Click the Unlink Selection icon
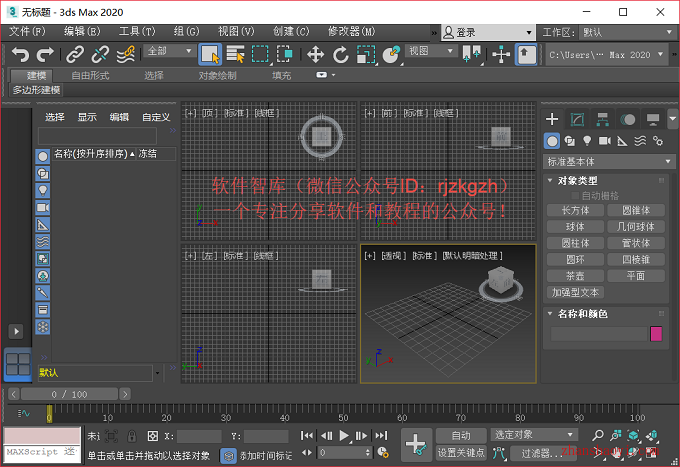 pyautogui.click(x=100, y=55)
